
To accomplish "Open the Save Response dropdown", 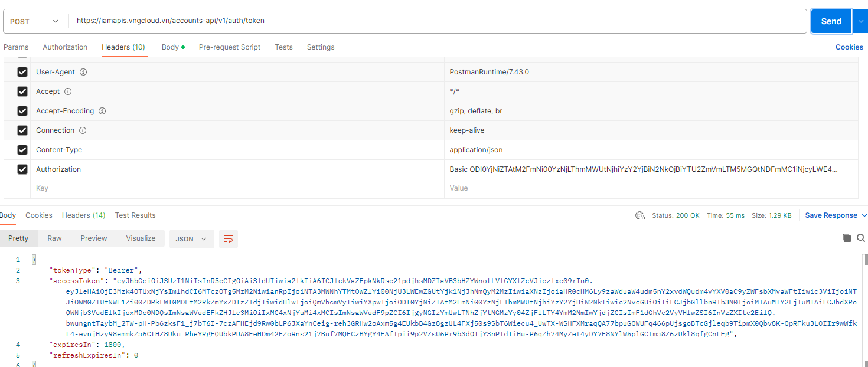I will tap(836, 215).
